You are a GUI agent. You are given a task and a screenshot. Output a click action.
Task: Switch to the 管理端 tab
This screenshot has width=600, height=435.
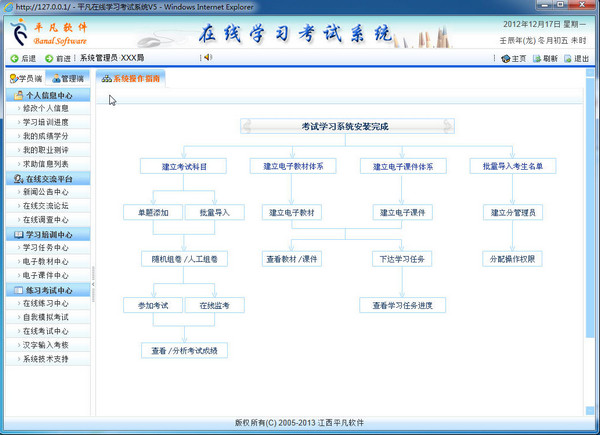coord(67,78)
